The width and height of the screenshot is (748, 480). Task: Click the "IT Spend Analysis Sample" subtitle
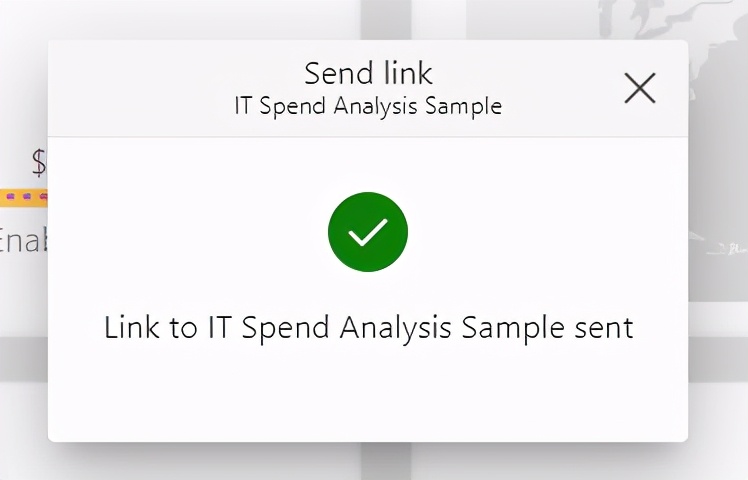tap(368, 105)
